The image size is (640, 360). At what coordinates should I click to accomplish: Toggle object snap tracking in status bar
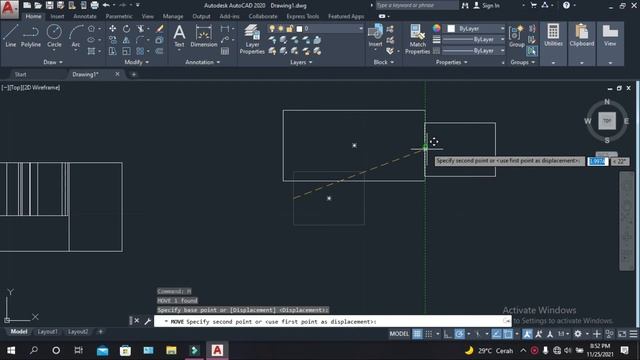(x=496, y=334)
